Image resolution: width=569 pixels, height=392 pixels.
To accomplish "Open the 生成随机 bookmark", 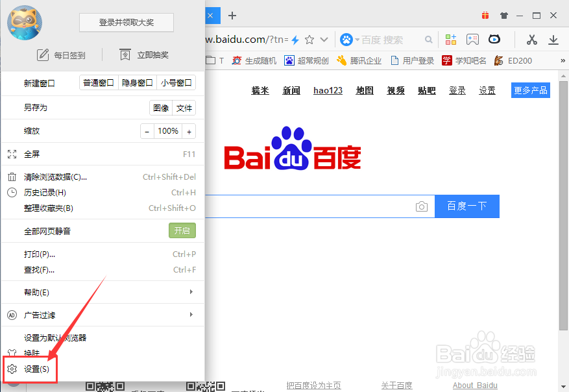I will click(x=254, y=60).
